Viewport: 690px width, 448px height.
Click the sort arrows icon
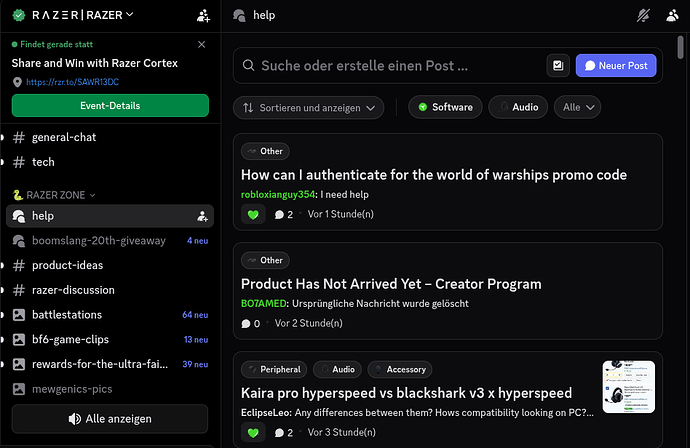(x=248, y=108)
